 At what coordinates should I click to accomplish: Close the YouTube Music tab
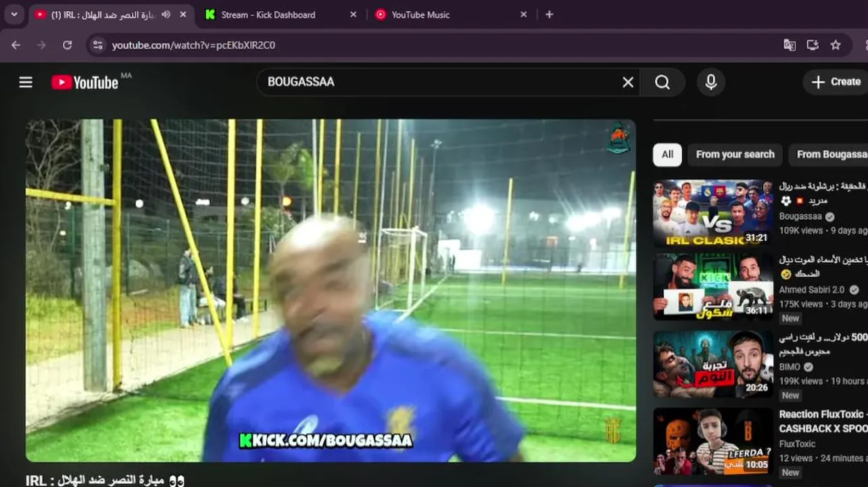(523, 14)
